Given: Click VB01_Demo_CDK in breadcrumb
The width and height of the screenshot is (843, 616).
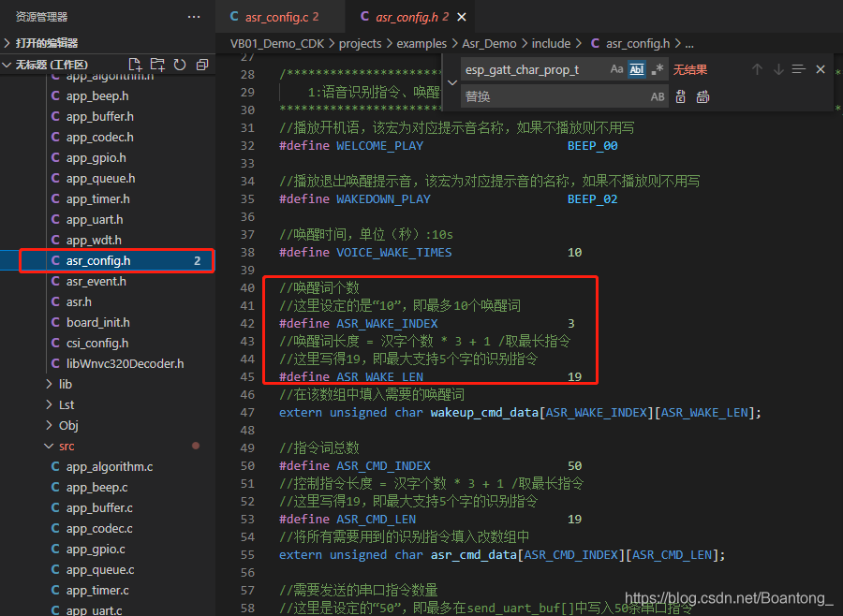Looking at the screenshot, I should point(277,44).
